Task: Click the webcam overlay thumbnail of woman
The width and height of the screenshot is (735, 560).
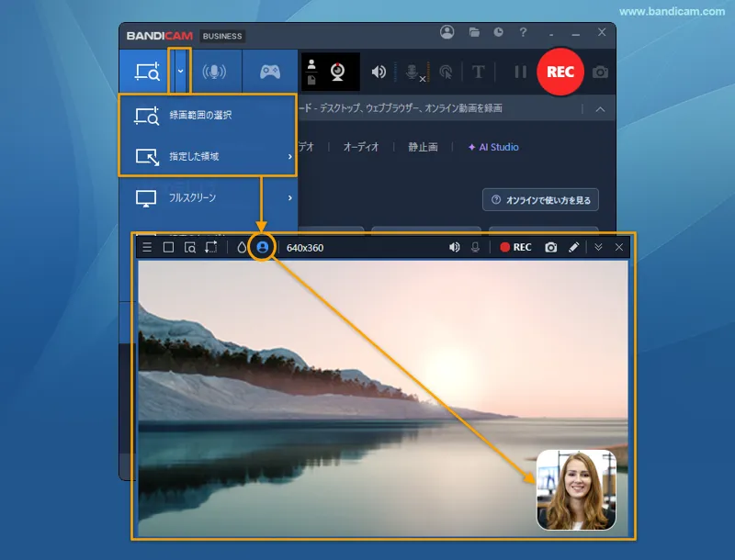Action: coord(576,489)
